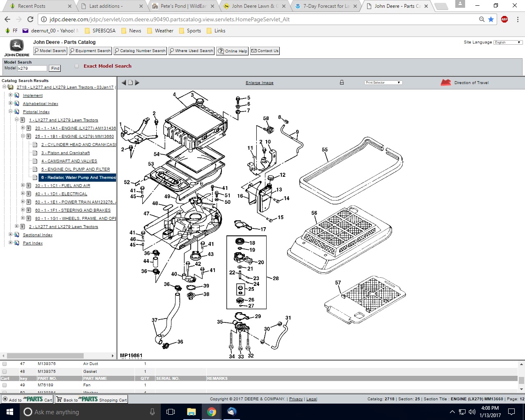Click the Privacy link in footer
525x420 pixels.
click(296, 399)
